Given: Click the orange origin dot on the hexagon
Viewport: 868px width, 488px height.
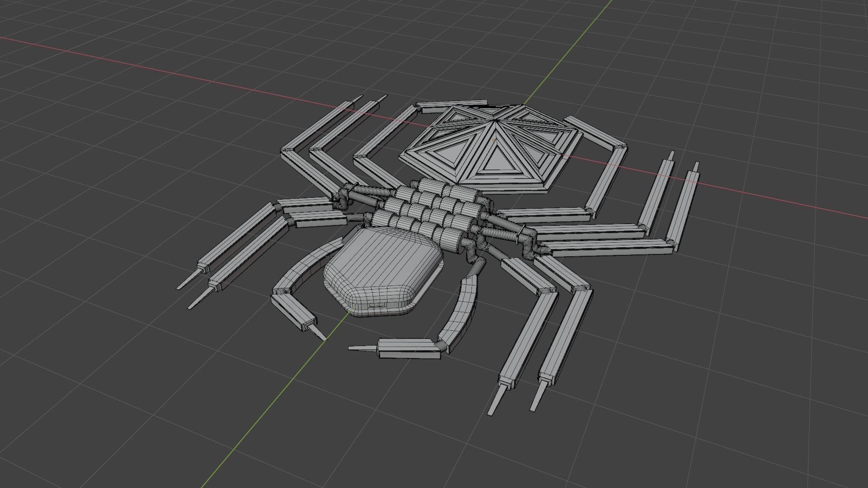Looking at the screenshot, I should tap(494, 141).
